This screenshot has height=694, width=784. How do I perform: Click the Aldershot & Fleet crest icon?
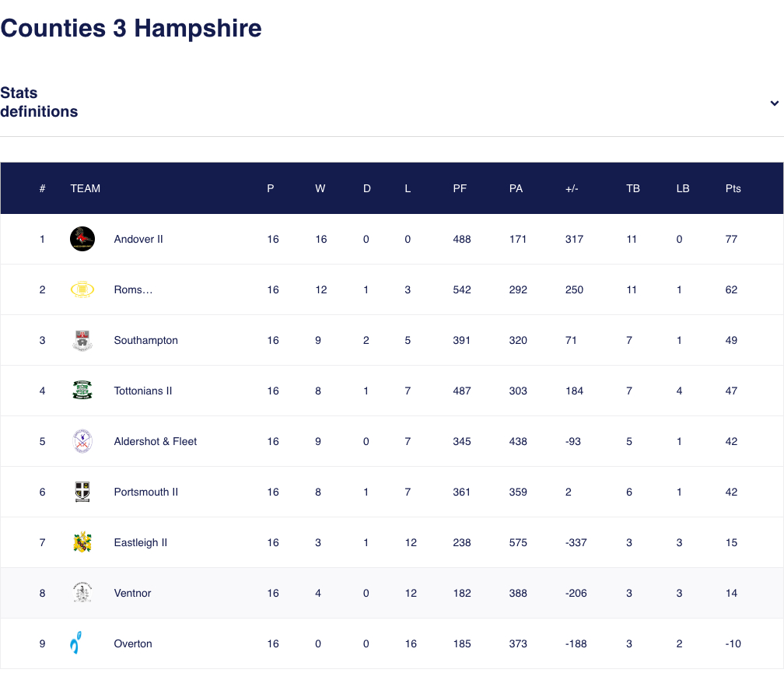click(82, 441)
